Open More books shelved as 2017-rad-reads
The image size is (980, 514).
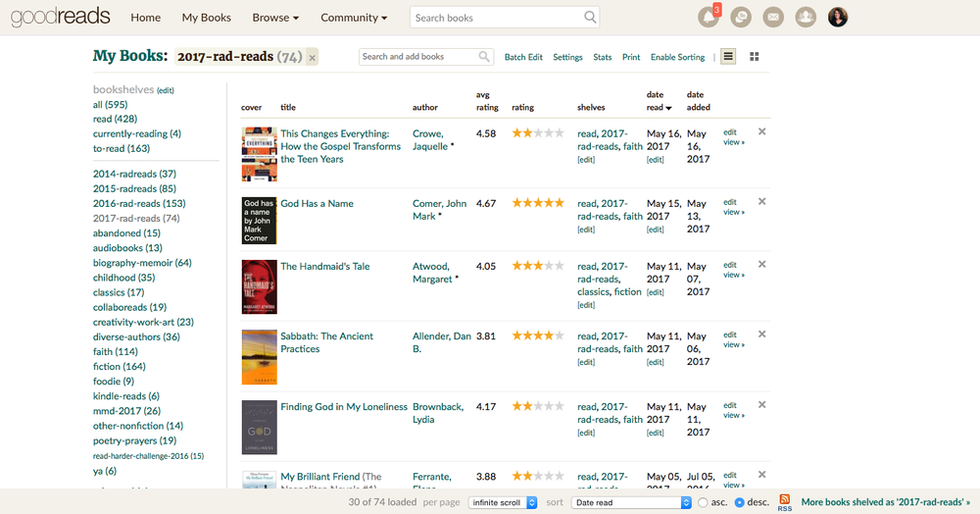tap(886, 502)
